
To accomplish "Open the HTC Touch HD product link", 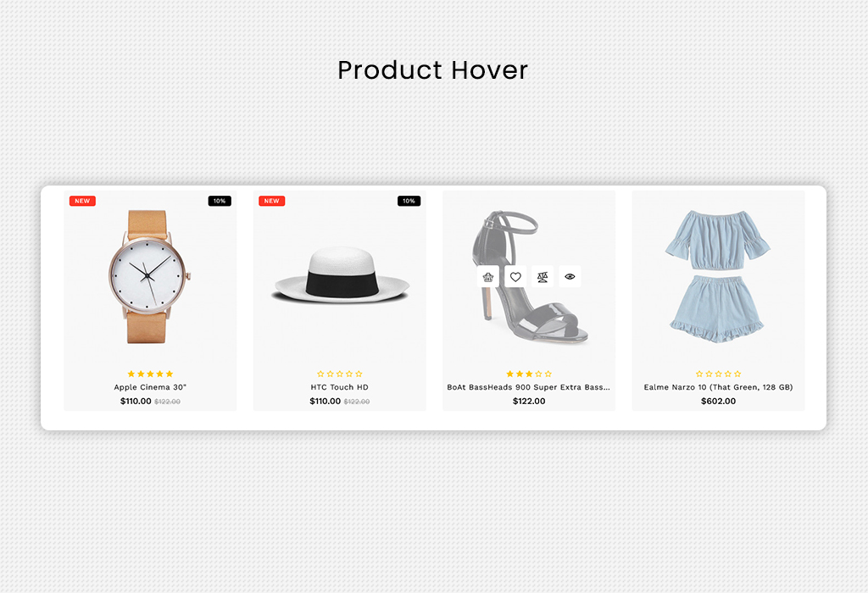I will pyautogui.click(x=339, y=387).
